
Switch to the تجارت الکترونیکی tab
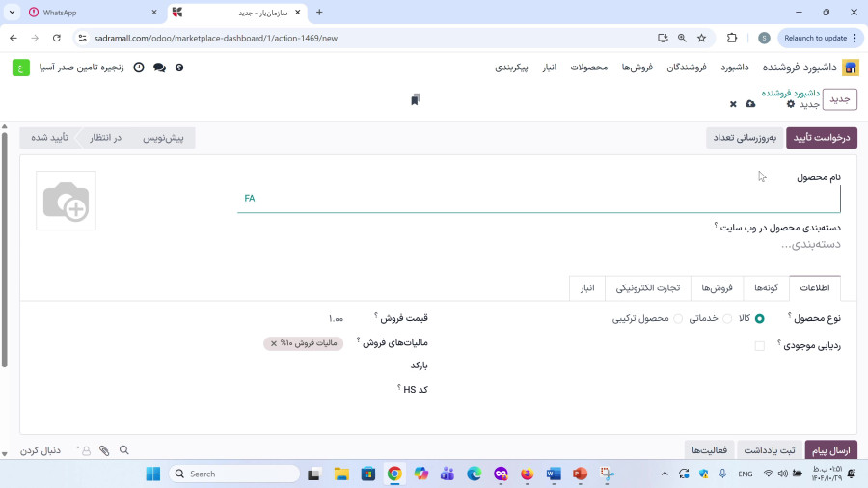648,288
